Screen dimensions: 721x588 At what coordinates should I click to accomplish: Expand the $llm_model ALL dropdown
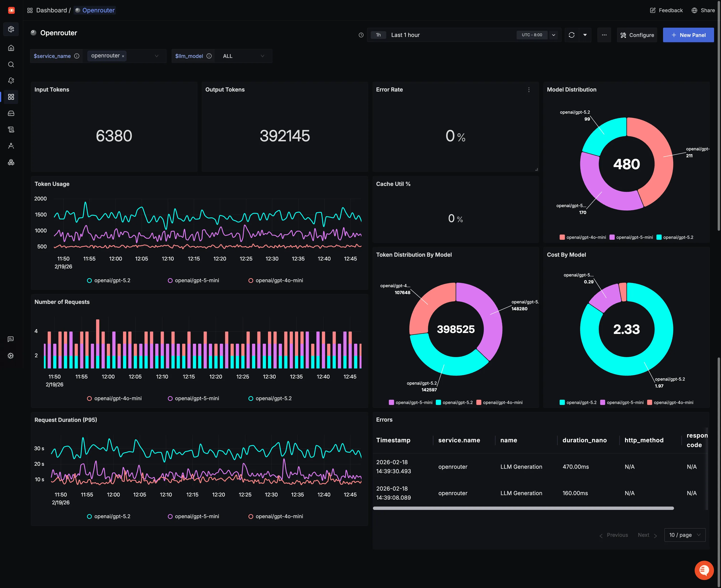(x=243, y=56)
